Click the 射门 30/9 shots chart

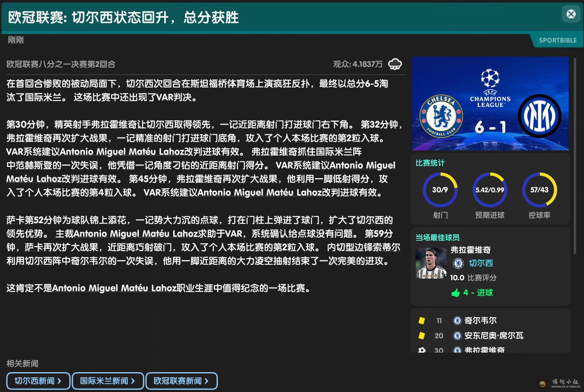coord(440,190)
